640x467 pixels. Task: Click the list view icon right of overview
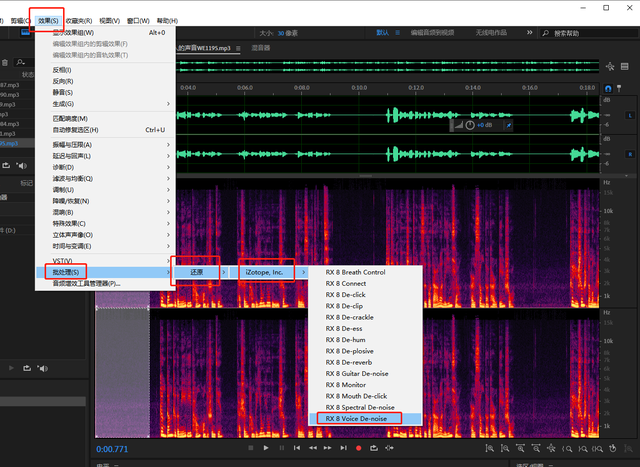(624, 65)
